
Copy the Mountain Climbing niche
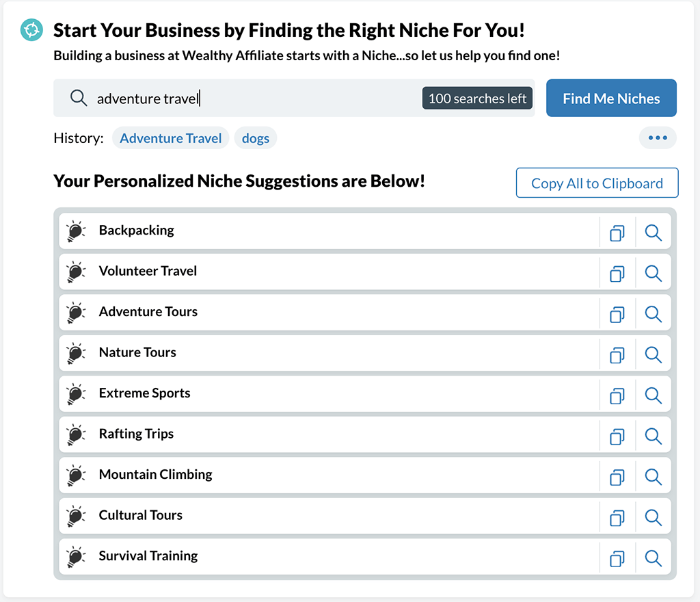(617, 477)
